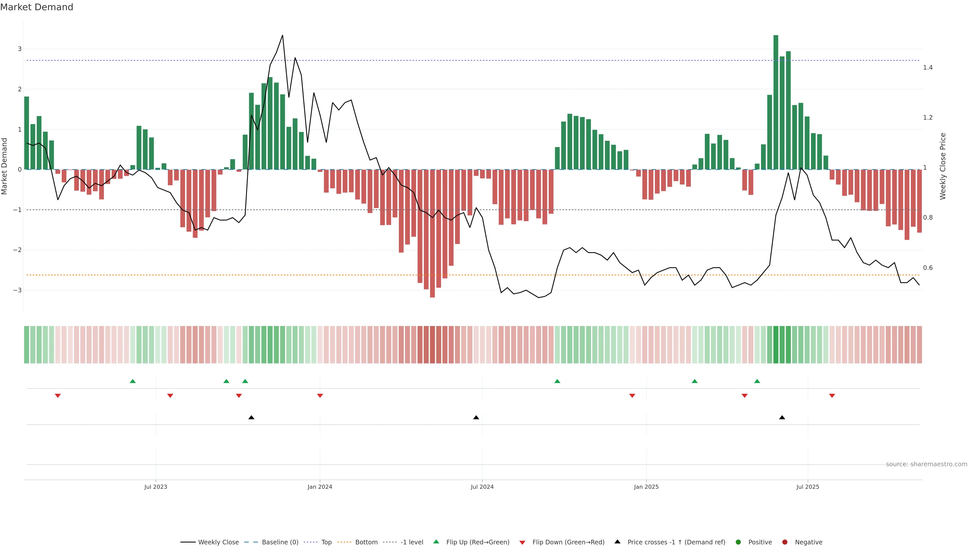Click the red Flip Down legend triangle

point(522,542)
